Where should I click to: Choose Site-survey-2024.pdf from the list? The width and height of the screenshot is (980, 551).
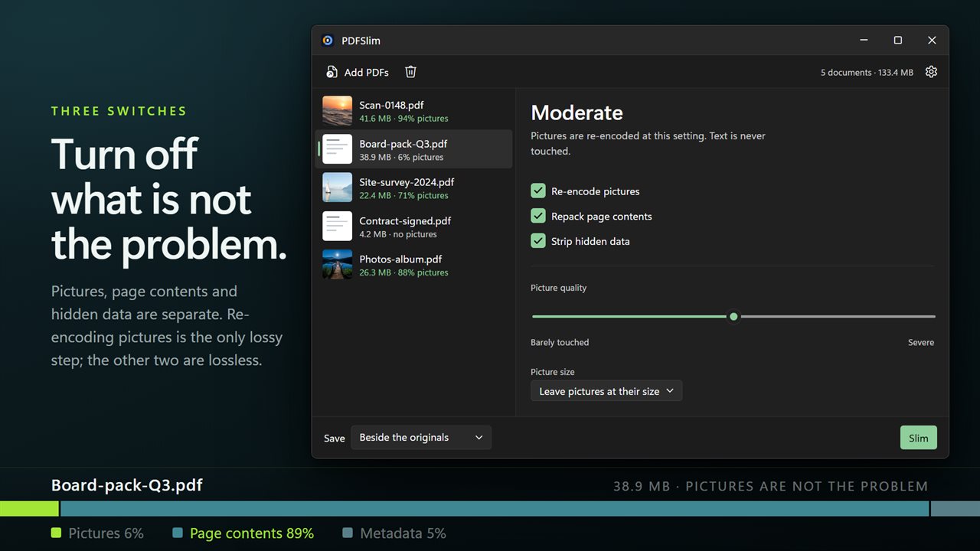tap(414, 187)
